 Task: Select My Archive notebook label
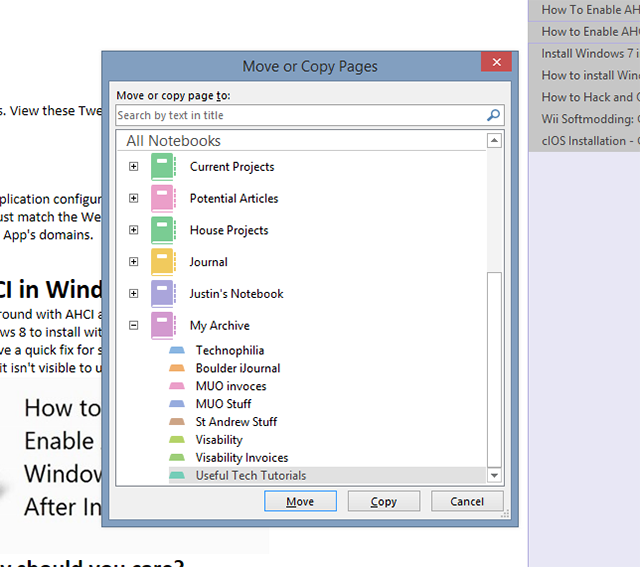click(x=220, y=326)
